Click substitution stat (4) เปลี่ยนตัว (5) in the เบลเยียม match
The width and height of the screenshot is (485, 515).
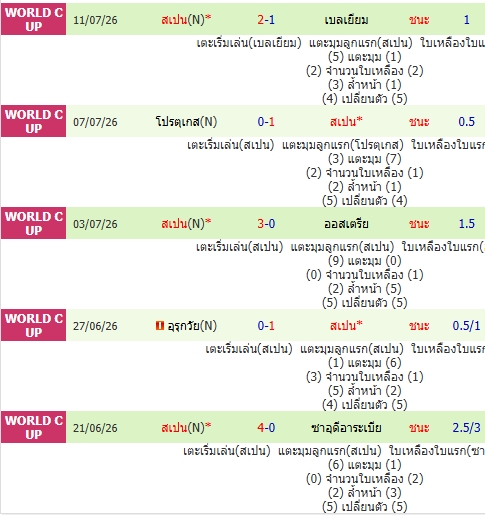pos(365,99)
